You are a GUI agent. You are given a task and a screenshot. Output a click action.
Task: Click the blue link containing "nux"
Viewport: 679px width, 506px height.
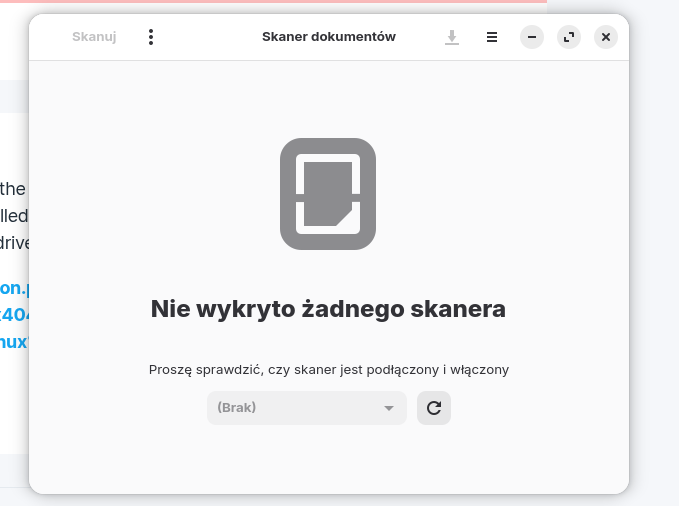pyautogui.click(x=14, y=341)
